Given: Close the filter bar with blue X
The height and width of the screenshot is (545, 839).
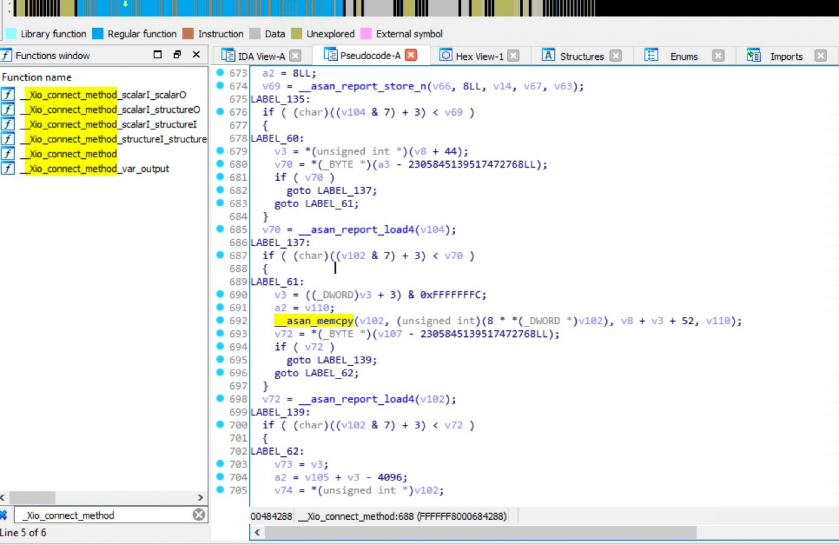Looking at the screenshot, I should coord(3,515).
